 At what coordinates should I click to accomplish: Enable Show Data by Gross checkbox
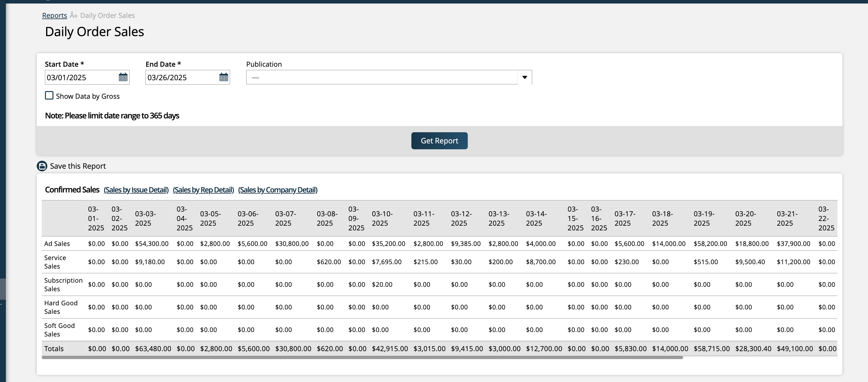click(49, 96)
